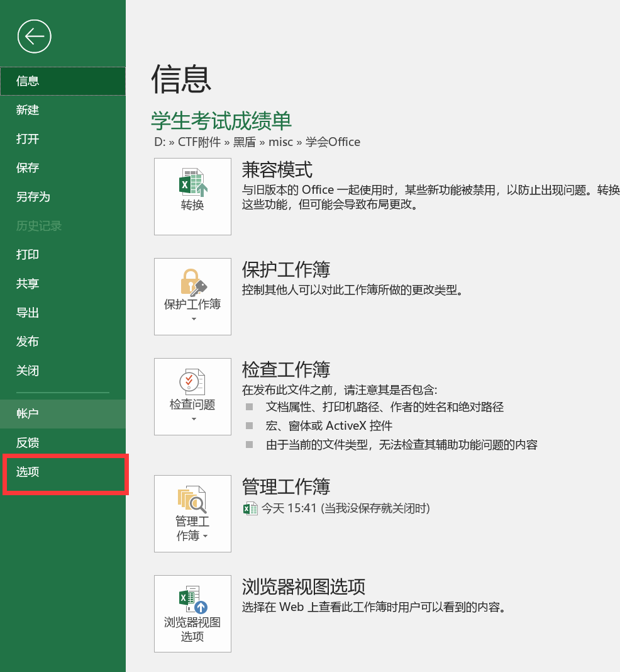The image size is (620, 672).
Task: Select 导出 (Export) in sidebar
Action: pos(28,313)
